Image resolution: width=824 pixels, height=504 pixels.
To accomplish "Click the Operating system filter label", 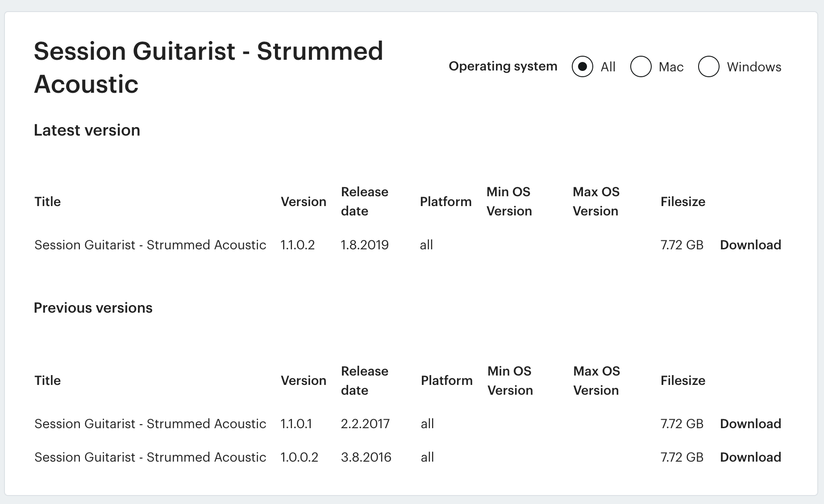I will tap(503, 66).
